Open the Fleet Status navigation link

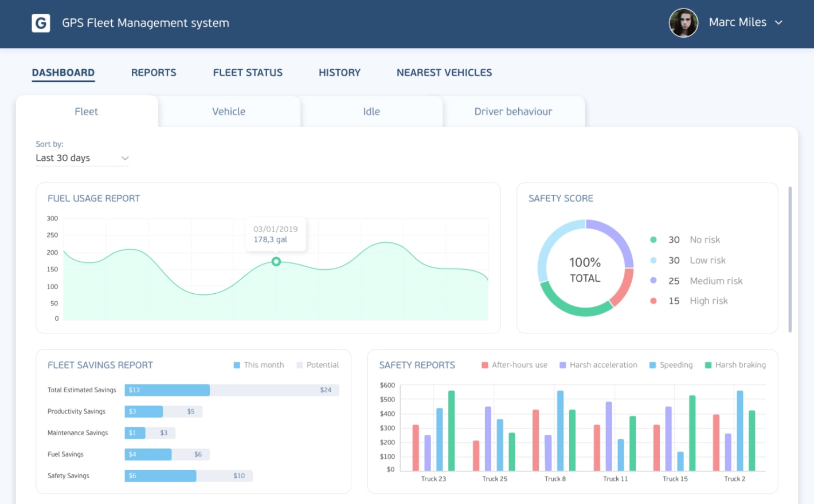point(248,72)
